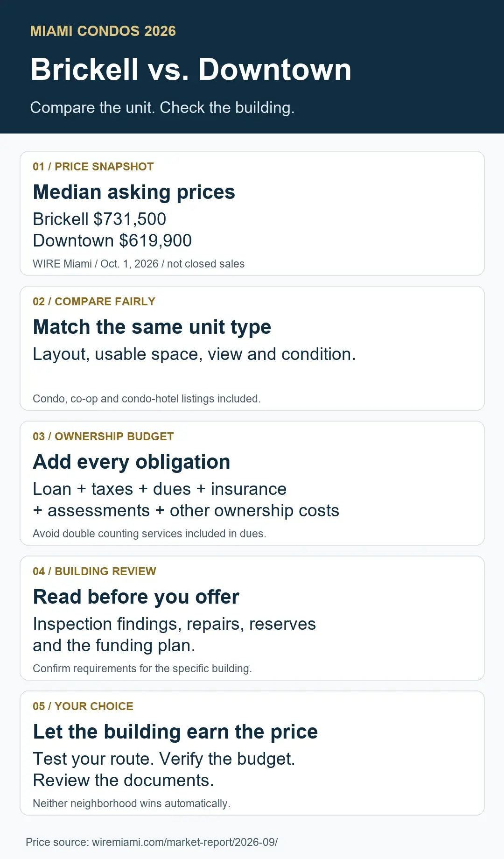Select the Brickell $731,500 price line
Viewport: 504px width, 859px height.
pos(99,219)
